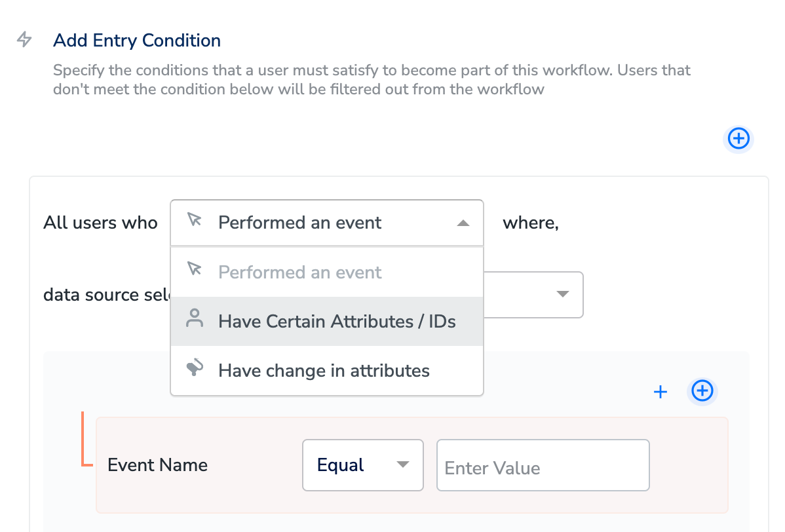Choose Have change in attributes option

[x=324, y=371]
